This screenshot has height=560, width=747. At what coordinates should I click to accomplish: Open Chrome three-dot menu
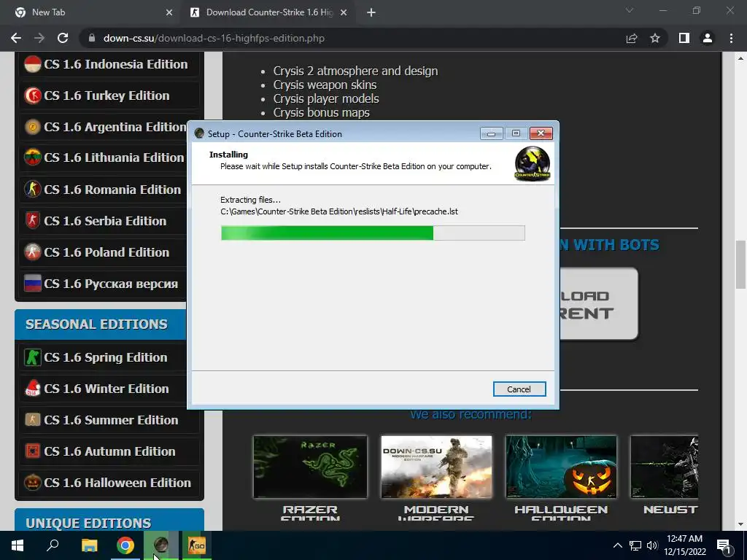(731, 38)
